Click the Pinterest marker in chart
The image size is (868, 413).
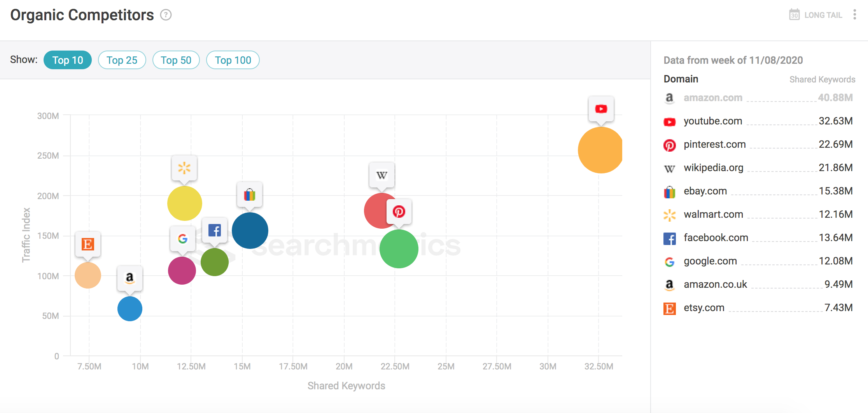point(399,212)
